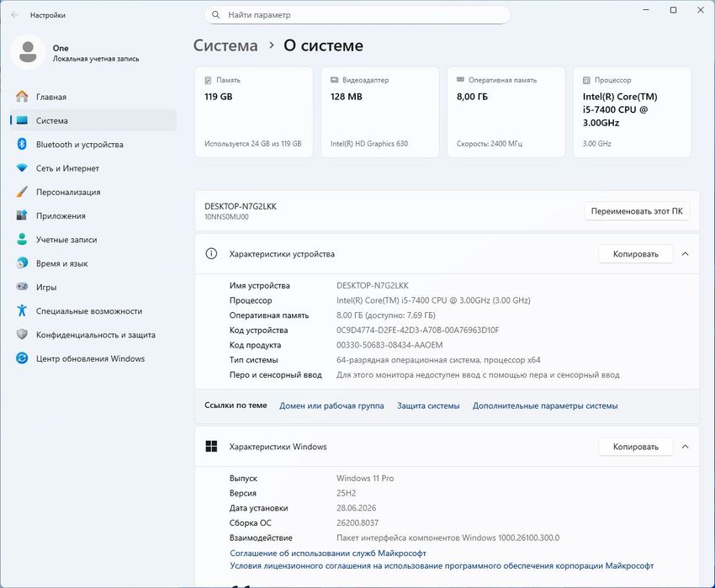Click the Учетные записи person icon
Screen dimensions: 715x588
tap(22, 239)
